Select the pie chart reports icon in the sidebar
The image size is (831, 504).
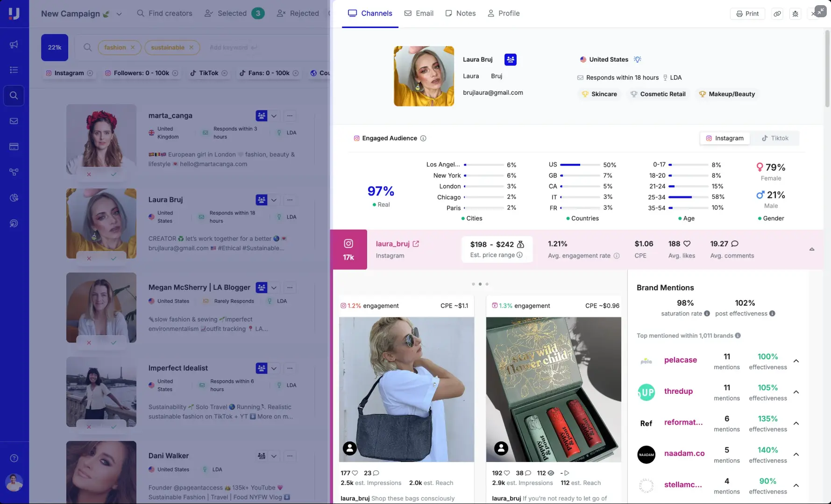coord(14,197)
